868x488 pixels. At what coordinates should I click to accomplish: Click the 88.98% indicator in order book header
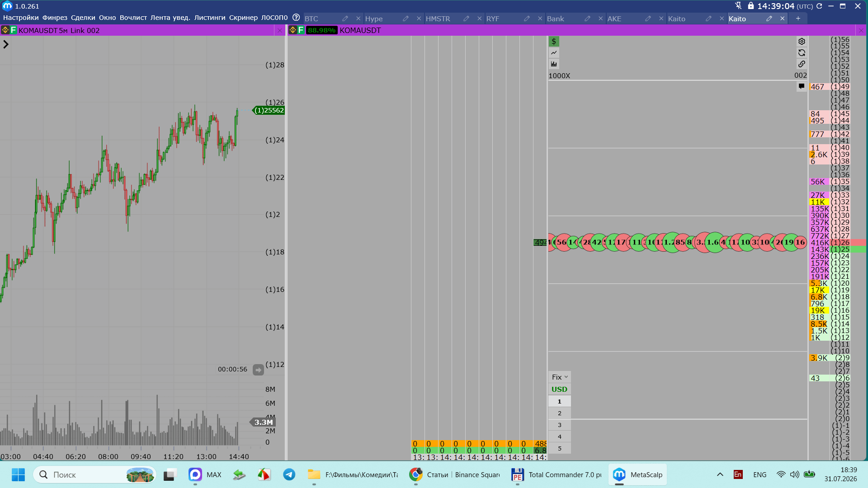[321, 30]
